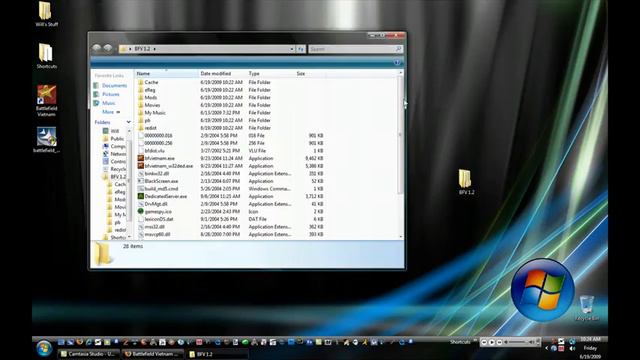Open the Windows Start orb
Screen dimensions: 640x360
click(44, 349)
